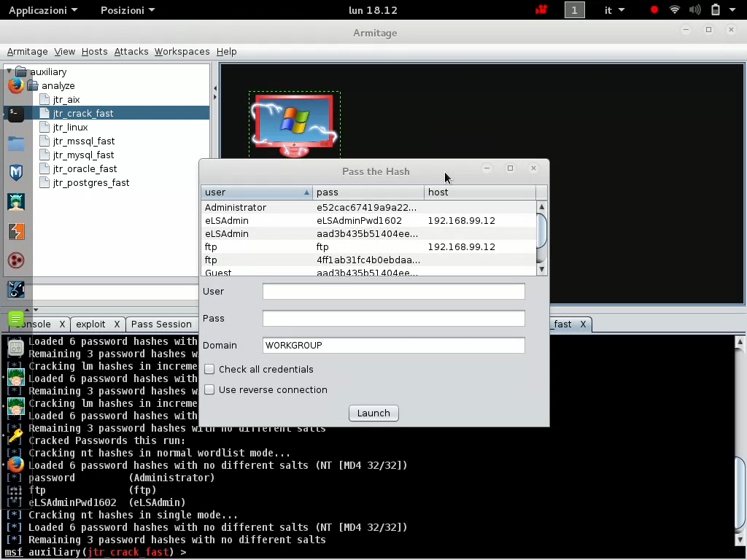Click Launch in Pass the Hash dialog
This screenshot has height=560, width=747.
pyautogui.click(x=373, y=413)
